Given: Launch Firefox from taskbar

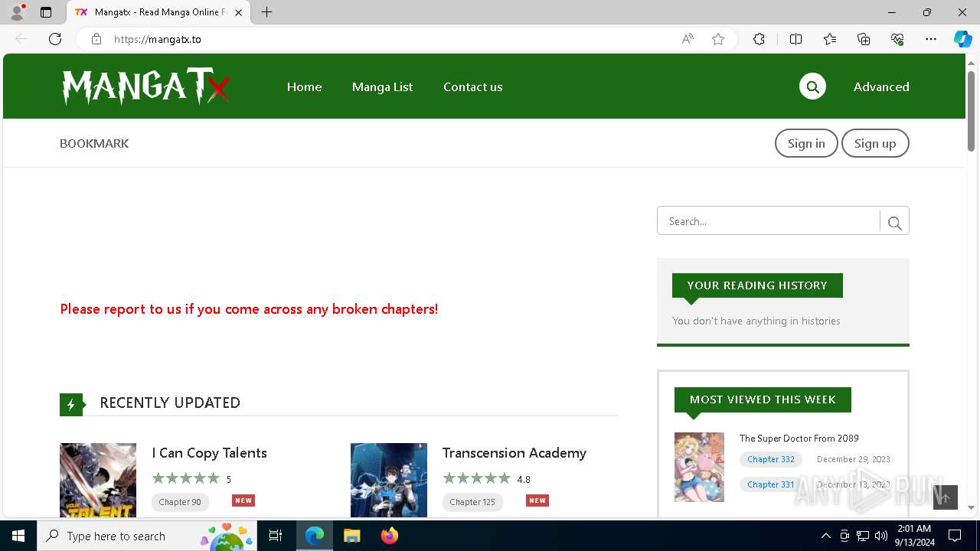Looking at the screenshot, I should tap(390, 536).
